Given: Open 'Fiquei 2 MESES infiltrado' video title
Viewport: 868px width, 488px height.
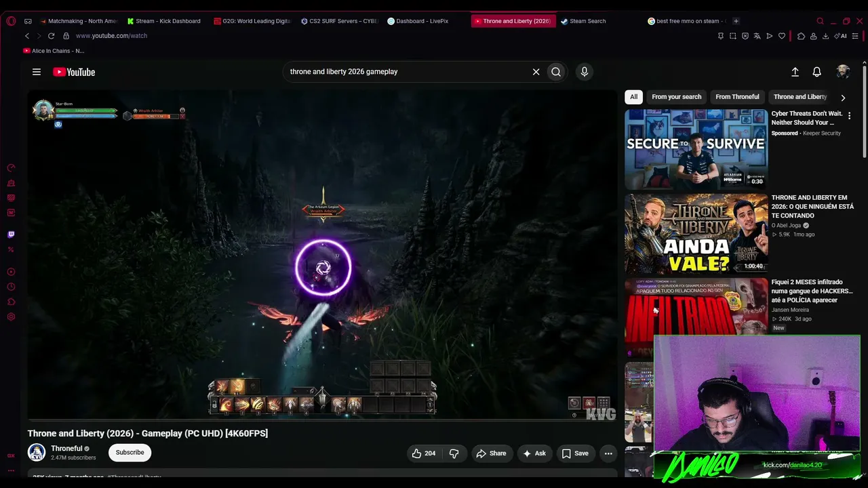Looking at the screenshot, I should point(812,291).
